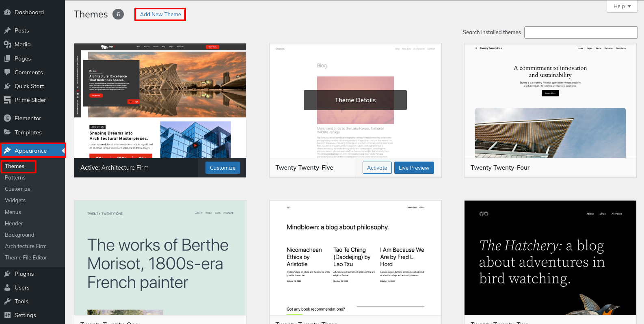Click the Plugins plug icon
Screen dimensions: 644x324
pyautogui.click(x=7, y=274)
